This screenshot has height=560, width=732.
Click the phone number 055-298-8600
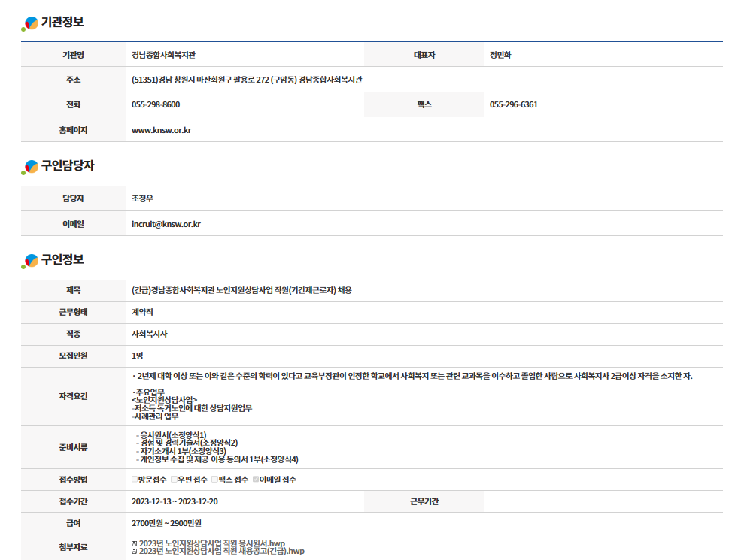(156, 104)
